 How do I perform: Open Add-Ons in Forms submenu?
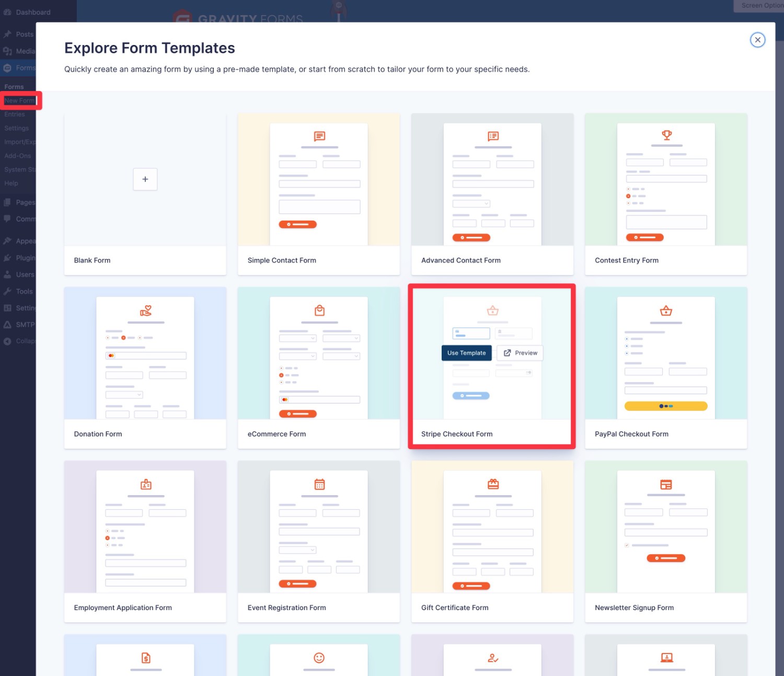point(18,155)
